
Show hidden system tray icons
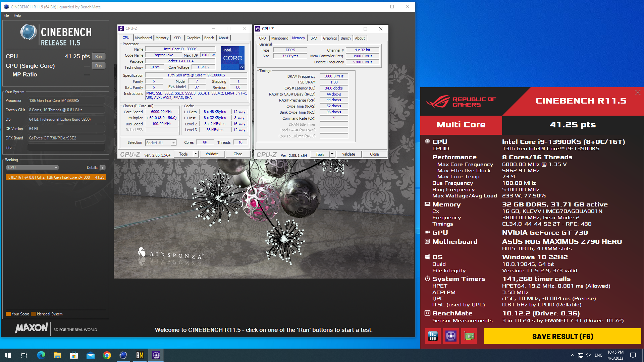572,355
